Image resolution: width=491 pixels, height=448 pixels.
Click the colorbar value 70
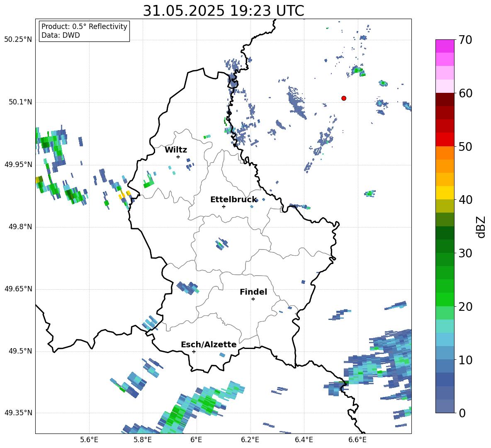click(x=466, y=40)
